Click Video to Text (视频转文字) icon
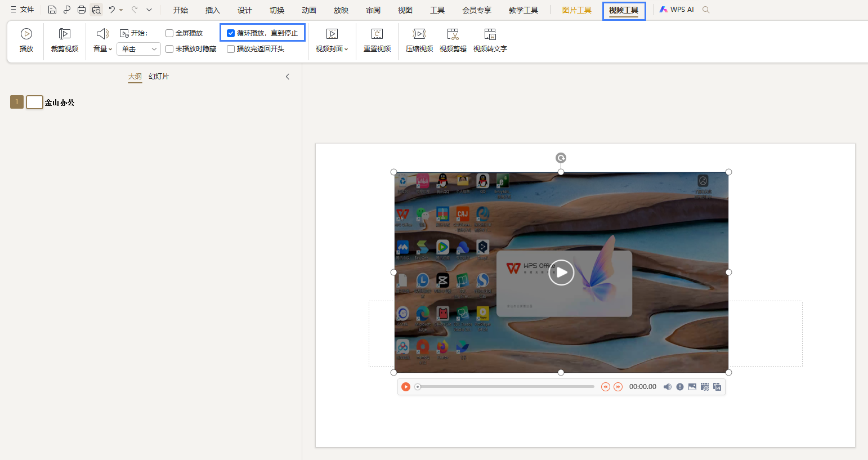This screenshot has height=460, width=868. point(490,34)
